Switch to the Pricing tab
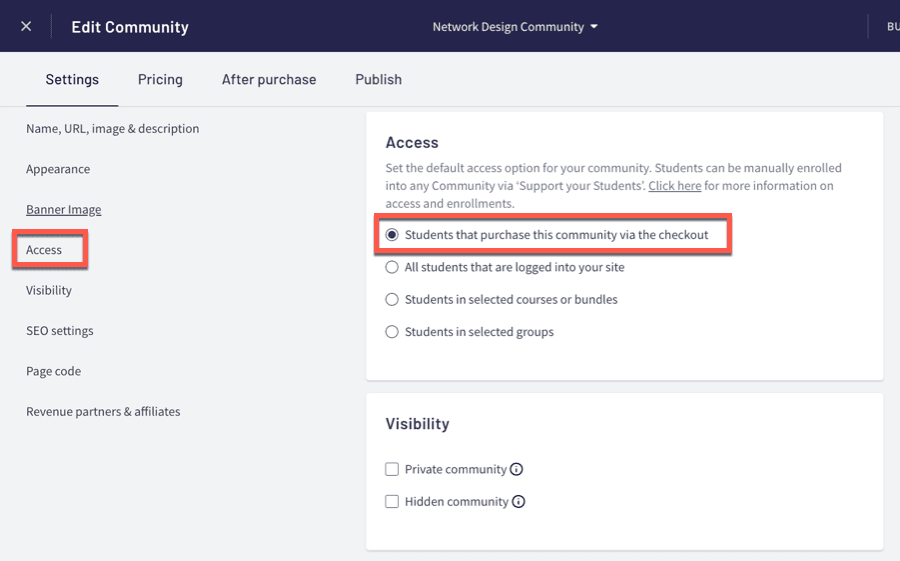This screenshot has width=900, height=561. [x=160, y=79]
